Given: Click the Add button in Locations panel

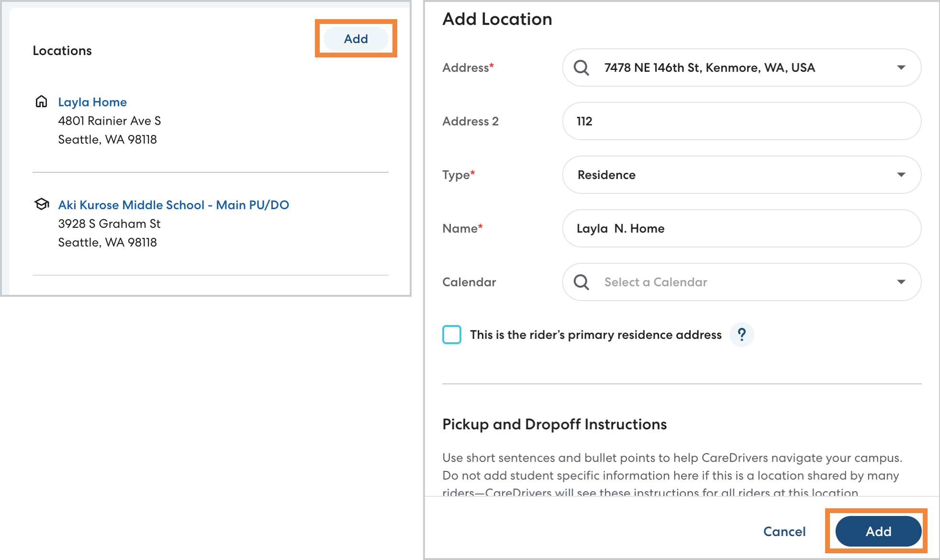Looking at the screenshot, I should 356,39.
